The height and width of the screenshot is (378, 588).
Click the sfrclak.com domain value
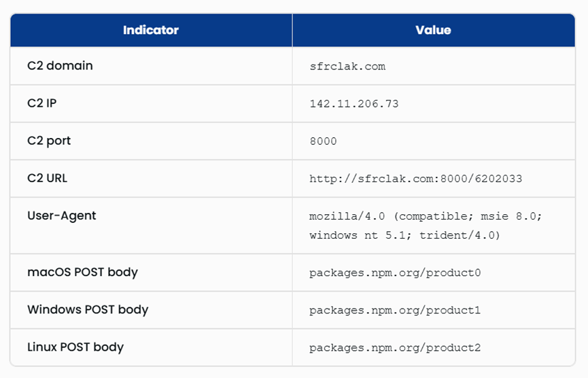tap(347, 67)
